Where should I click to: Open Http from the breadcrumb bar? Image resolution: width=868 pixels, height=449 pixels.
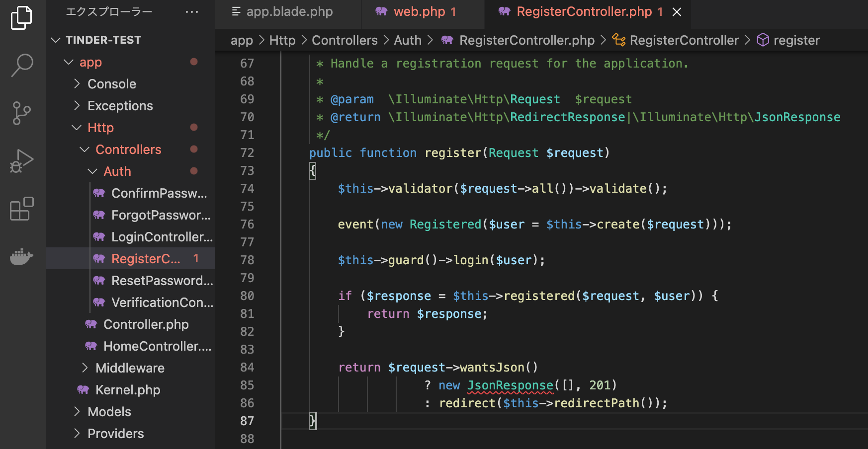tap(282, 40)
